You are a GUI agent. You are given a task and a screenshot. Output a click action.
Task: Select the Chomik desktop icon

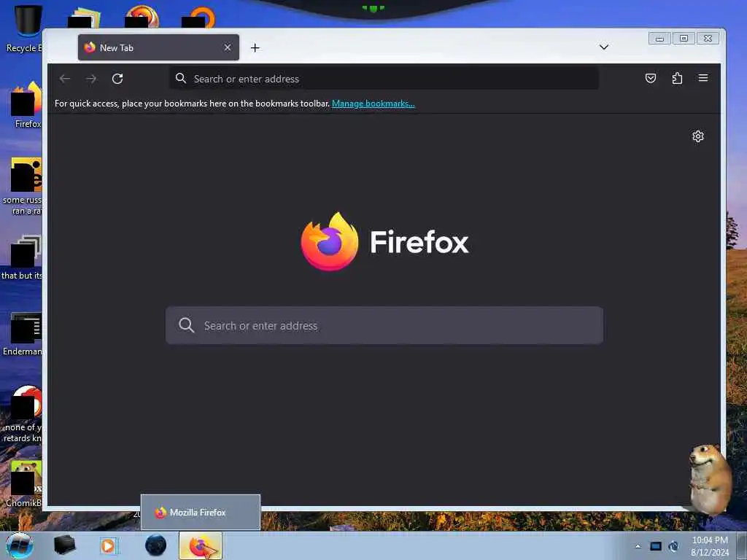pyautogui.click(x=24, y=483)
